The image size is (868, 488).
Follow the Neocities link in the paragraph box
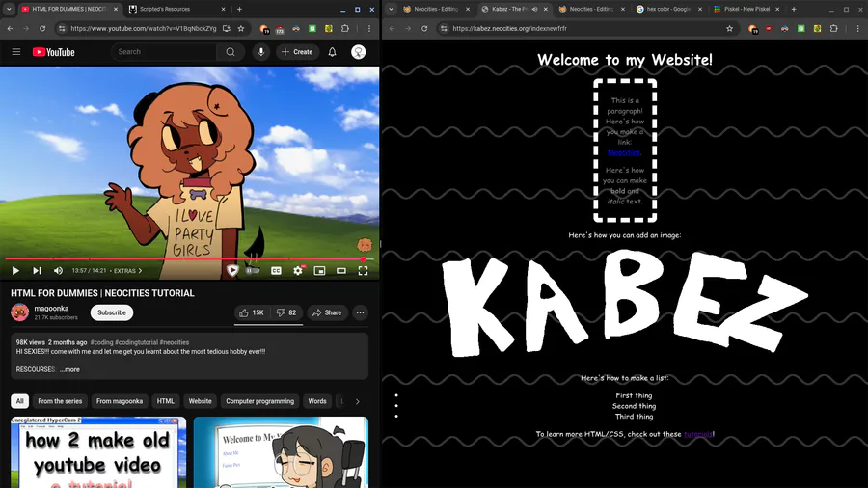pyautogui.click(x=624, y=152)
